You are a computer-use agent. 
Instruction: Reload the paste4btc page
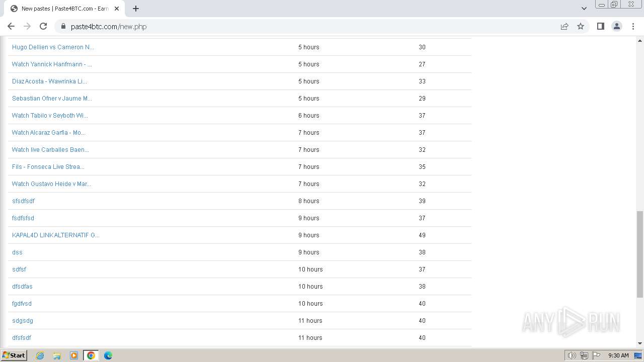pos(43,26)
